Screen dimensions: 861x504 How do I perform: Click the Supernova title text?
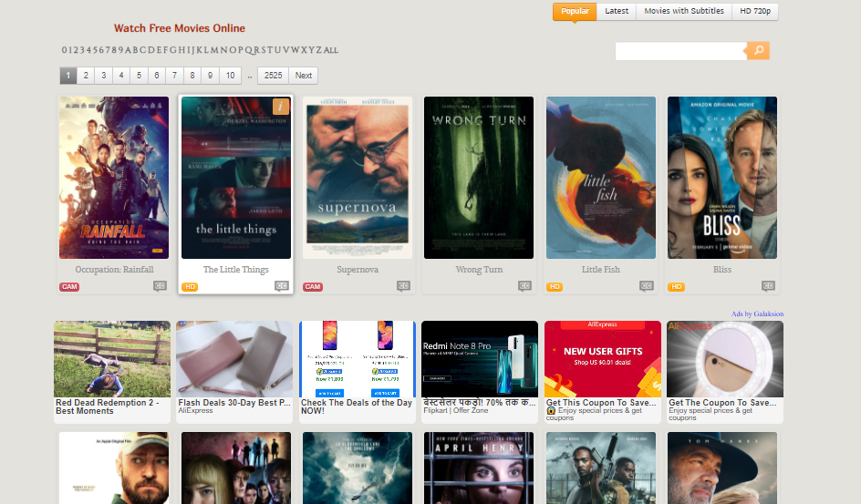pos(358,269)
